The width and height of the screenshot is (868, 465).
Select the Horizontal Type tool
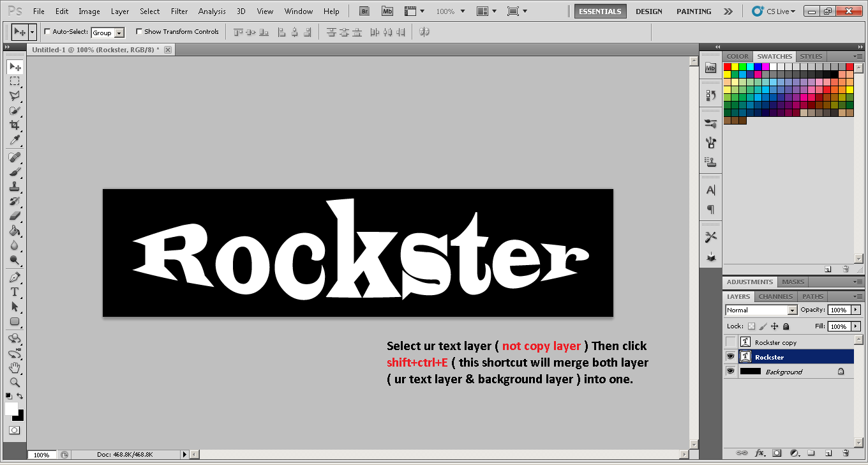(x=15, y=292)
